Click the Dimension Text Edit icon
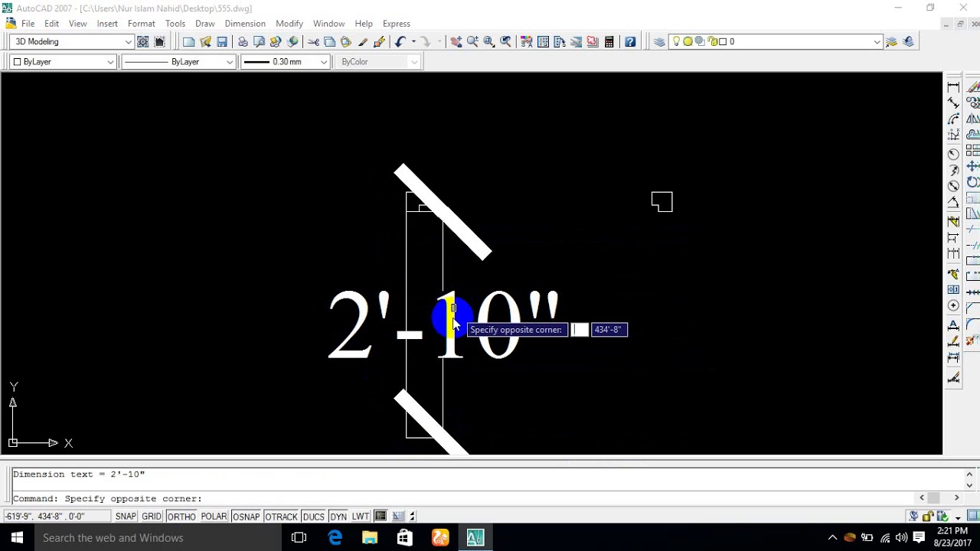 953,341
